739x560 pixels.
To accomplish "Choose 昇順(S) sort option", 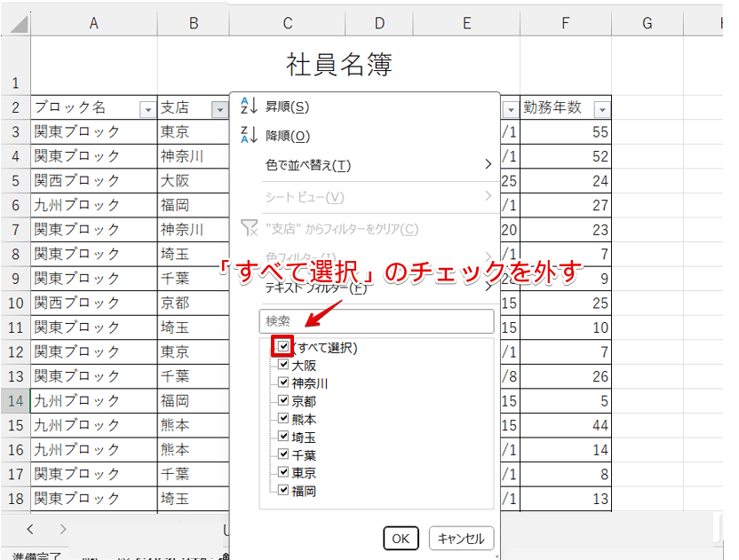I will pyautogui.click(x=287, y=106).
